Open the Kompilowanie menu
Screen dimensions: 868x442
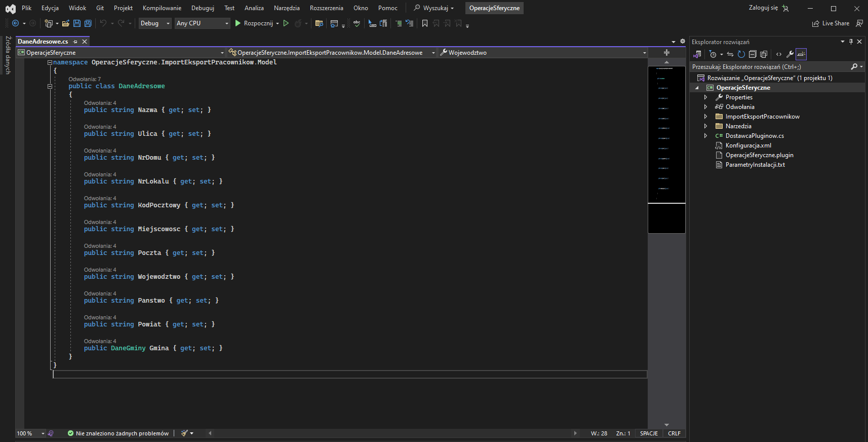point(162,8)
